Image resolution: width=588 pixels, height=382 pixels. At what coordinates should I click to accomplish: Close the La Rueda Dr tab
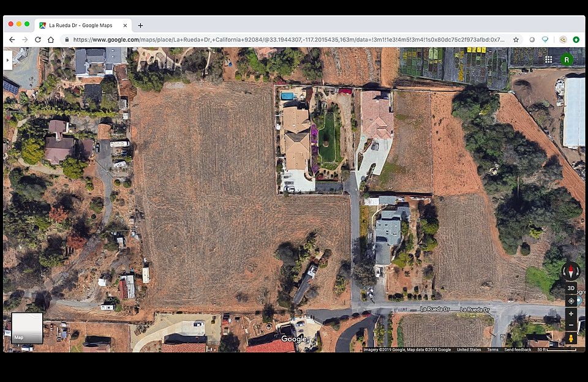125,26
